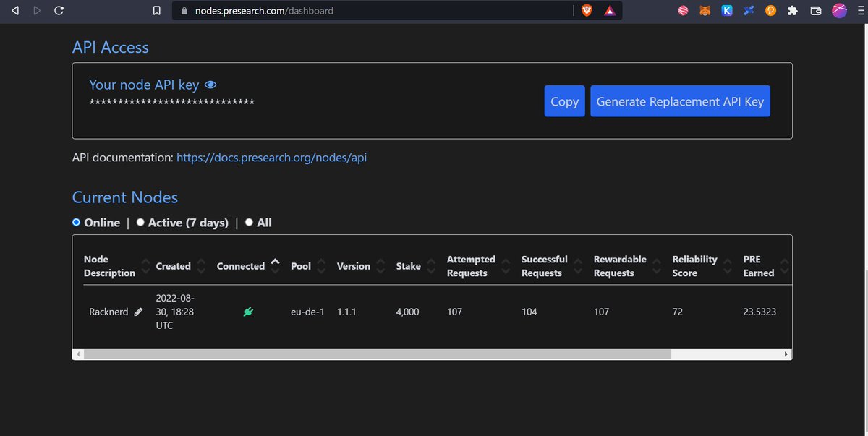
Task: Sort by Attempted Requests column
Action: [506, 266]
